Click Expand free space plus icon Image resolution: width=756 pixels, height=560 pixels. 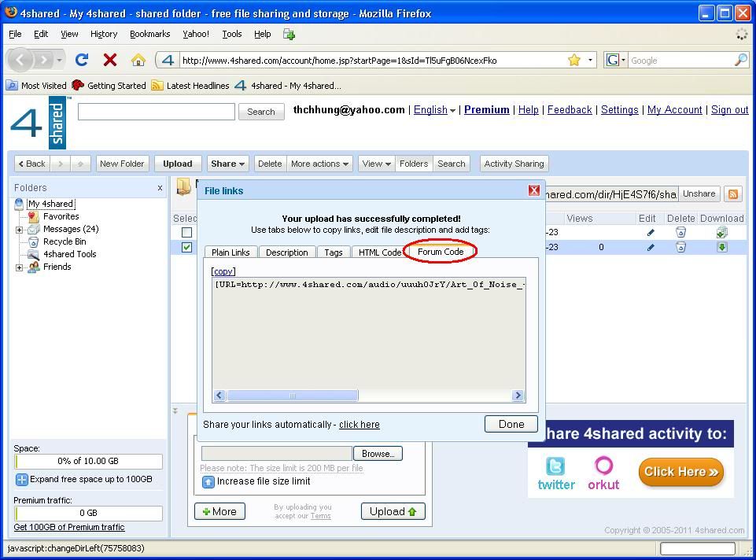[x=22, y=480]
